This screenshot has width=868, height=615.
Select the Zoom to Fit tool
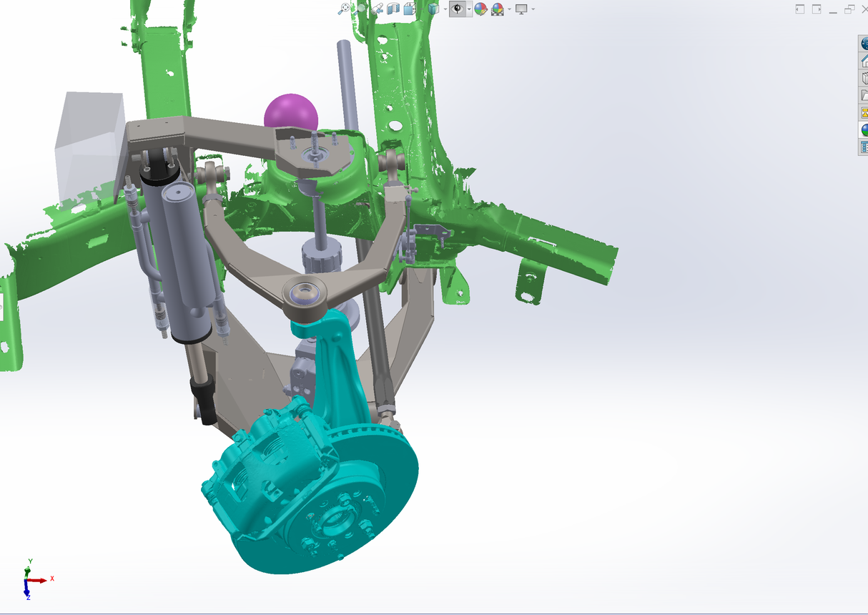click(345, 9)
